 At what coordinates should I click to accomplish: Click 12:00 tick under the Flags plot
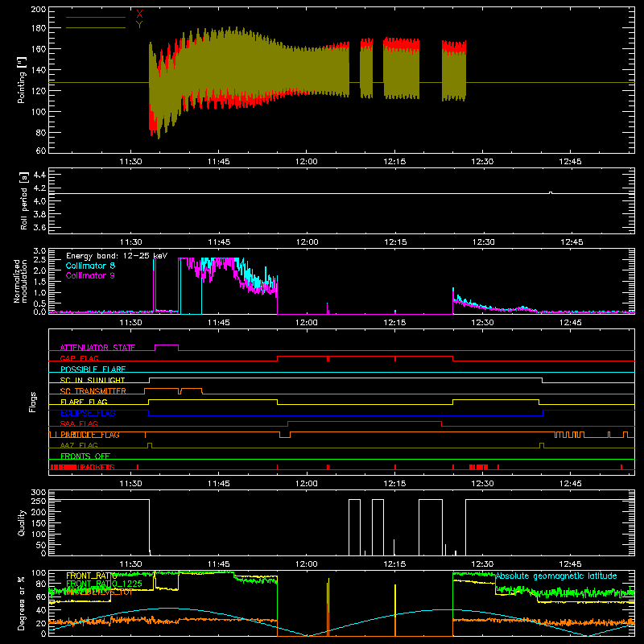point(307,484)
